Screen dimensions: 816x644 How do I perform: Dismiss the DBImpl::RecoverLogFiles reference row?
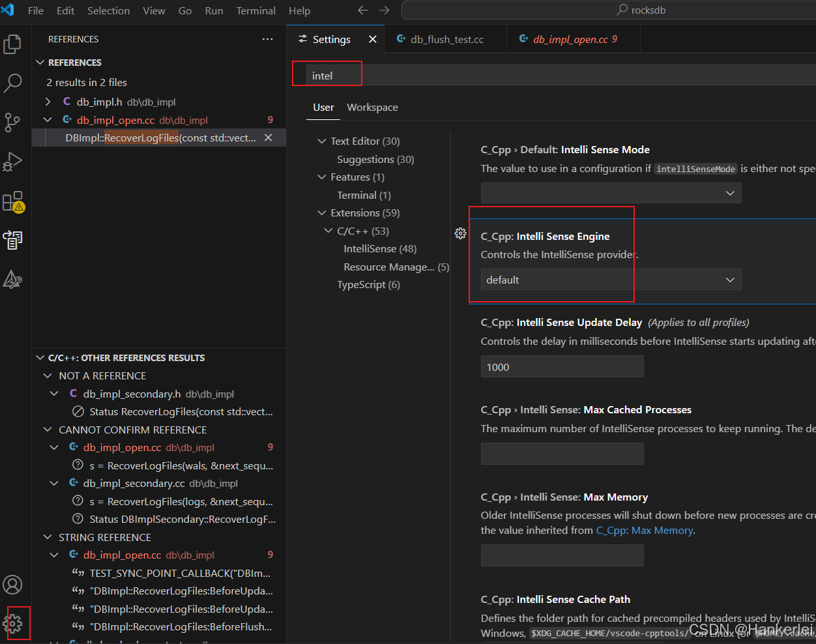[268, 138]
